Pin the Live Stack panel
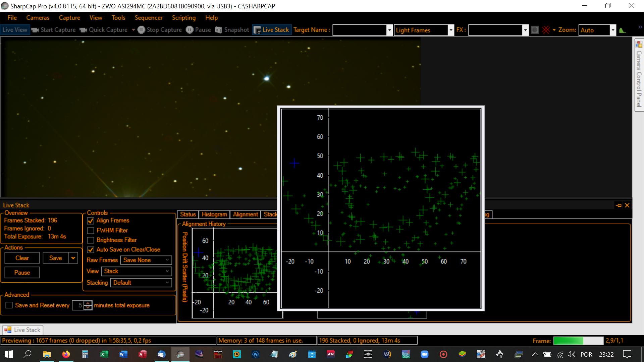 [x=619, y=205]
